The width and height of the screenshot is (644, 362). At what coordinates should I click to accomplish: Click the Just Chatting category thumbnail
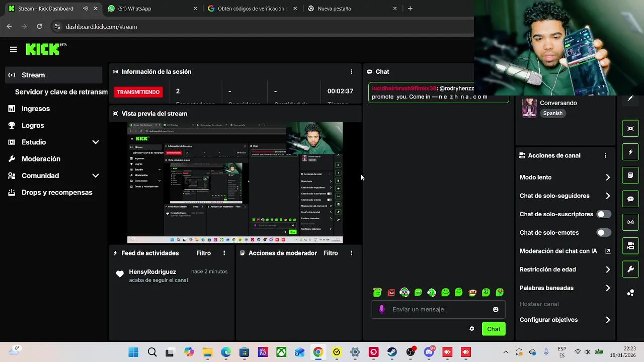(x=529, y=108)
